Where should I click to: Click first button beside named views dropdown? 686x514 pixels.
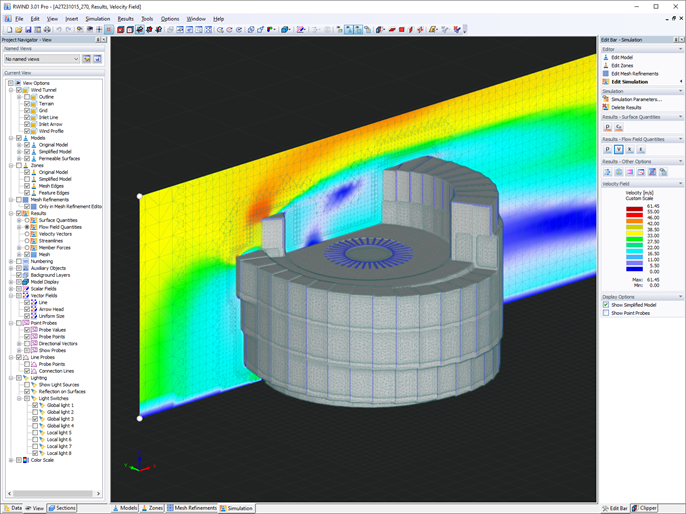[87, 59]
